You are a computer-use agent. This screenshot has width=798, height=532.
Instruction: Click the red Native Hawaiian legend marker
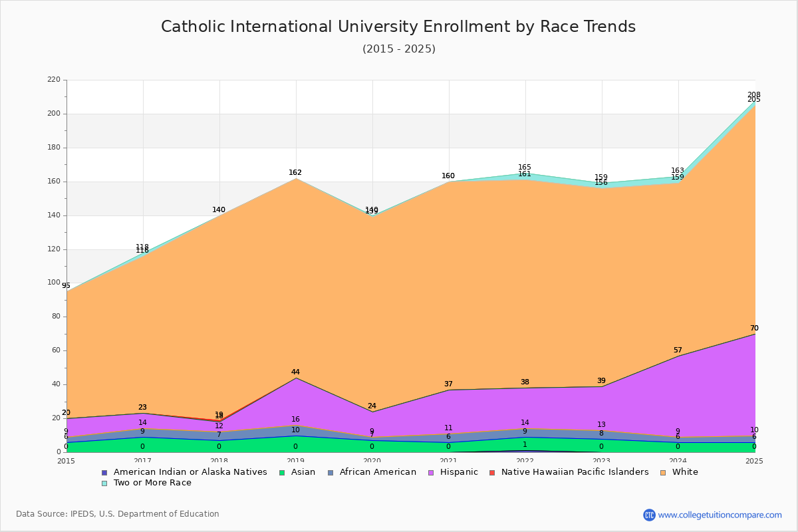click(493, 472)
